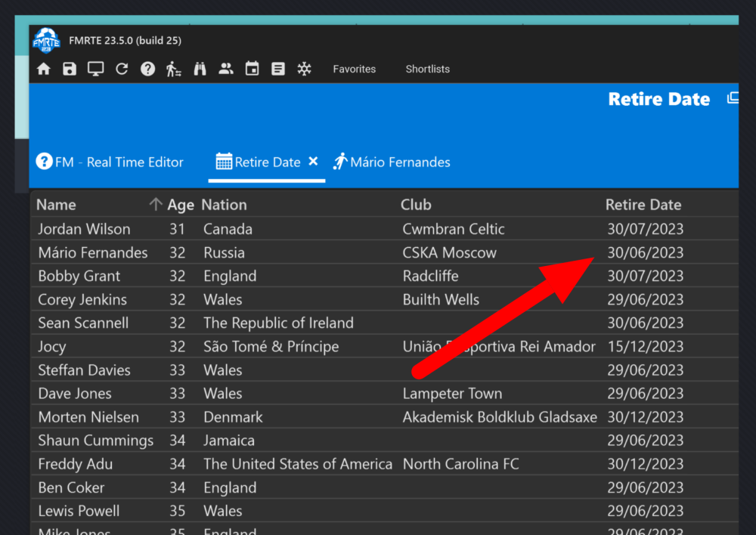Select the Steffan Davies row
Image resolution: width=756 pixels, height=535 pixels.
pos(385,370)
